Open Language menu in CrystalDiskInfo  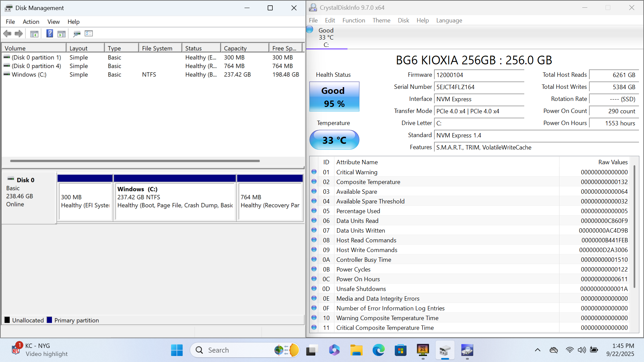click(449, 20)
